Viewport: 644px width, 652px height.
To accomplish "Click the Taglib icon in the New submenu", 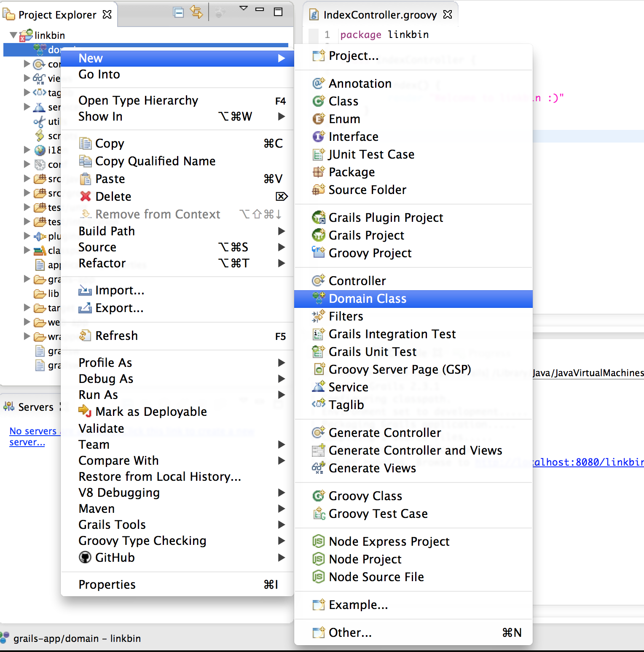I will [318, 404].
